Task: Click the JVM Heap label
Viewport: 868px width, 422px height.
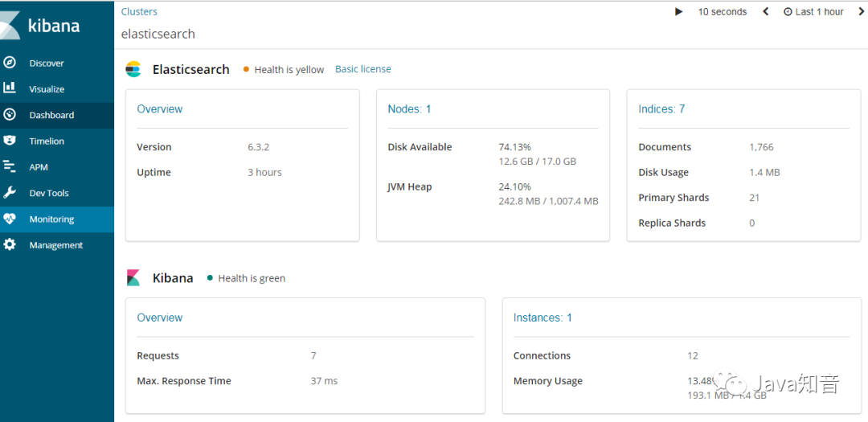Action: pyautogui.click(x=410, y=186)
